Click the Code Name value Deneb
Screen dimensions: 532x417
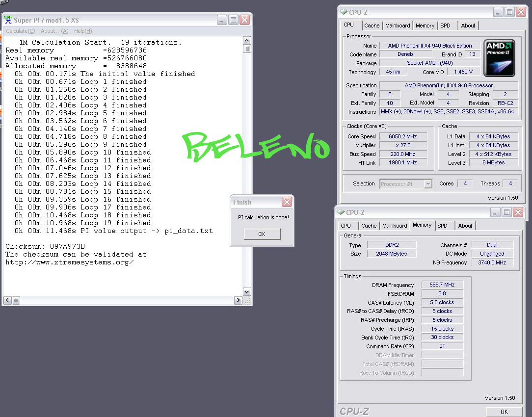tap(405, 54)
